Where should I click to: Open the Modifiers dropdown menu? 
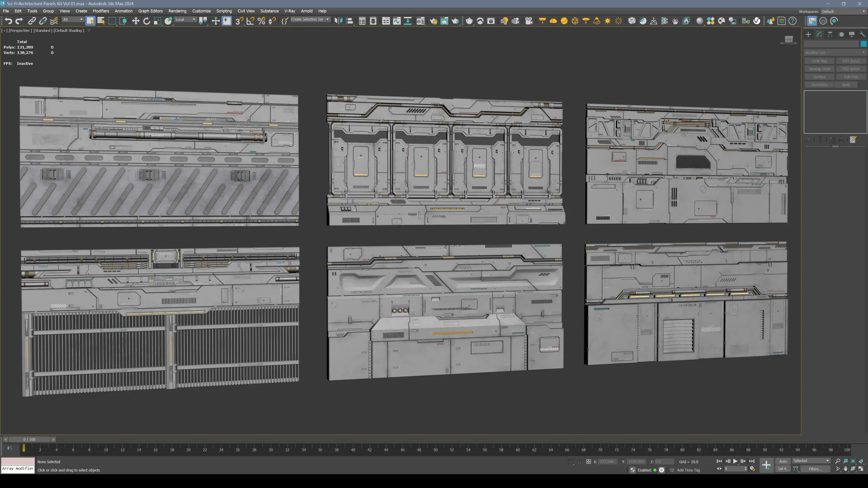pyautogui.click(x=101, y=11)
